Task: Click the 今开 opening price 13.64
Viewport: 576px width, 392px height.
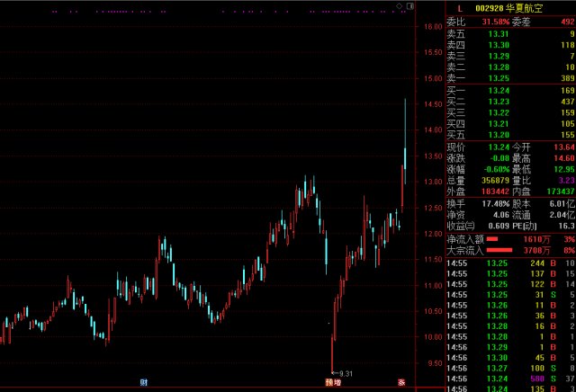Action: click(564, 147)
